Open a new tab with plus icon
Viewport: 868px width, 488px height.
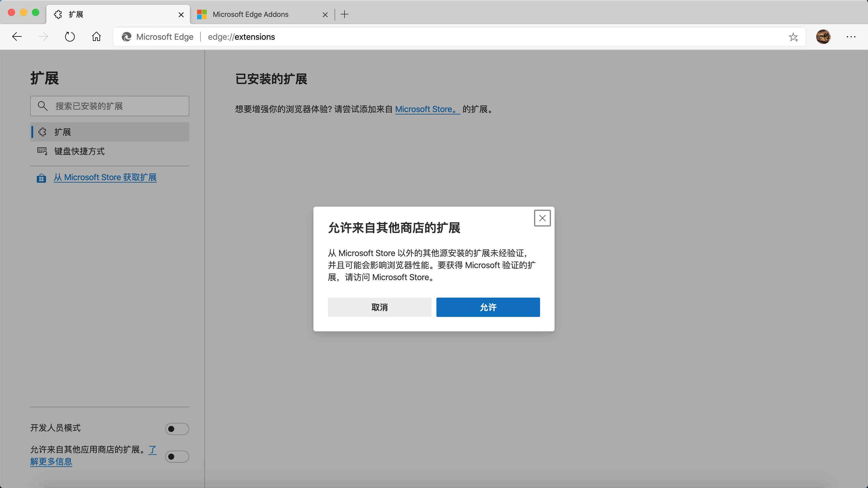coord(344,14)
